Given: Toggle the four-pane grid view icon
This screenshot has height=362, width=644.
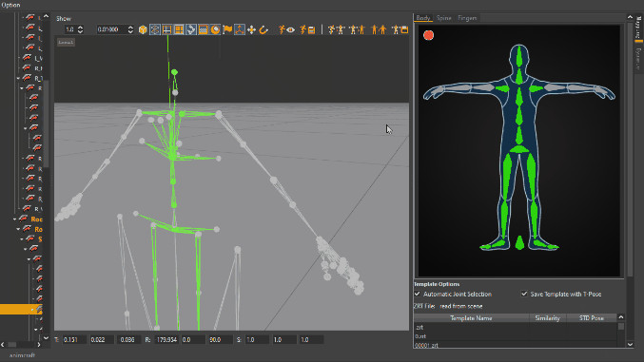Looking at the screenshot, I should click(x=166, y=29).
